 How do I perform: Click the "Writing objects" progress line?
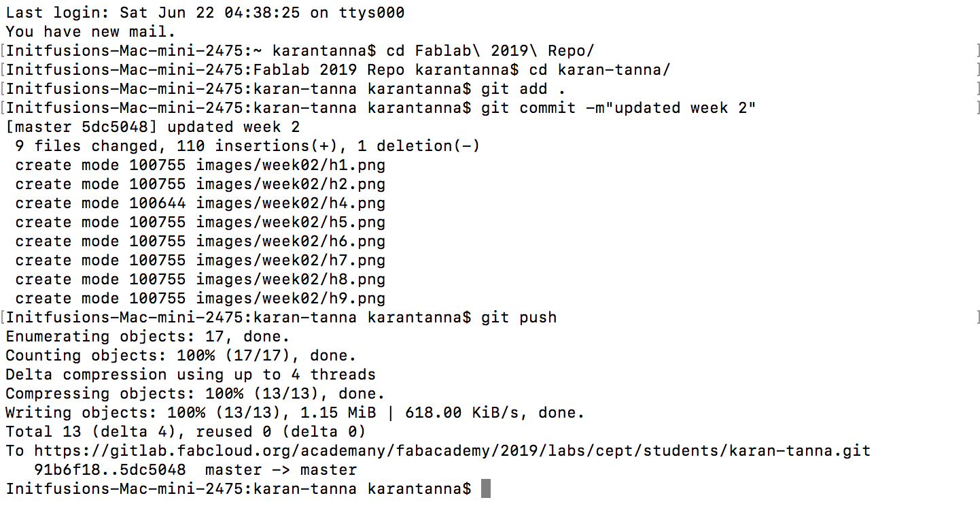pos(295,412)
